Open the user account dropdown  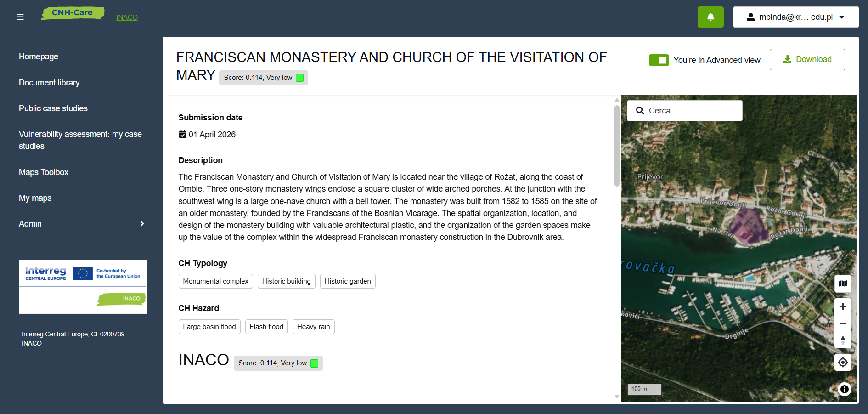(795, 17)
